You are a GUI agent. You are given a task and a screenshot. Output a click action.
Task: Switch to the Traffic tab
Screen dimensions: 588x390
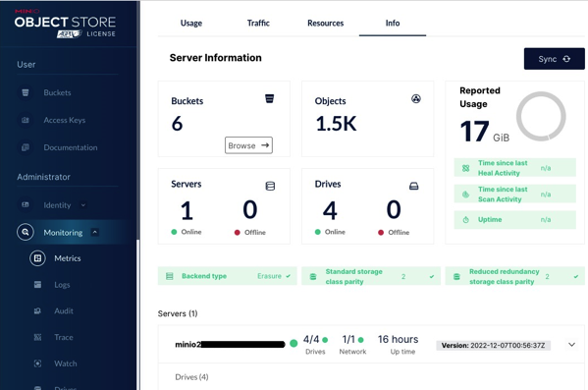coord(258,24)
